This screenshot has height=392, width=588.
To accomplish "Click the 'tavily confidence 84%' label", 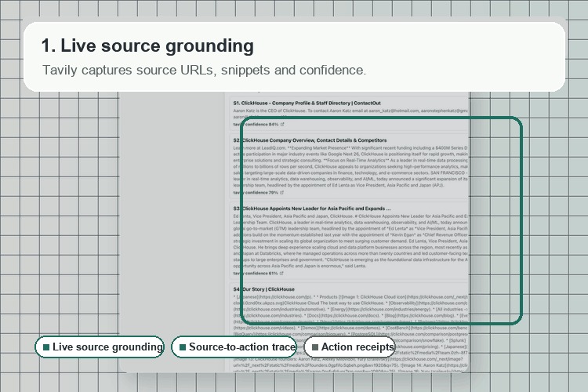I will coord(256,124).
